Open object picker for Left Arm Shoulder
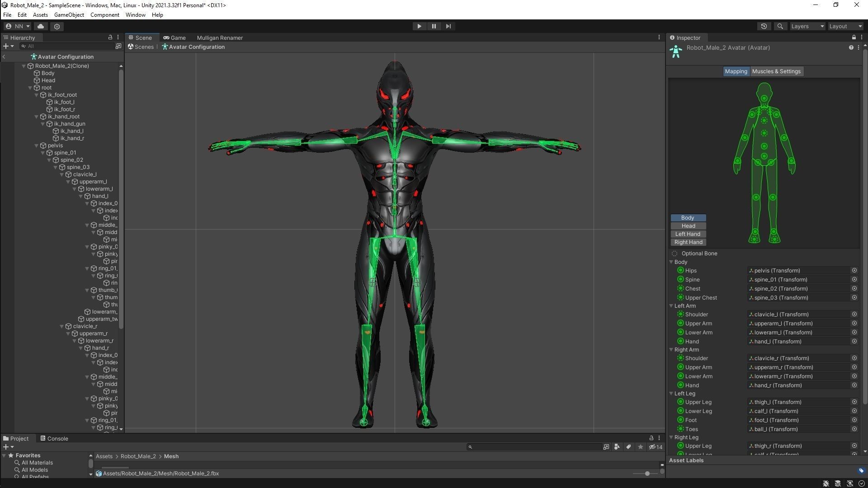 pos(854,314)
